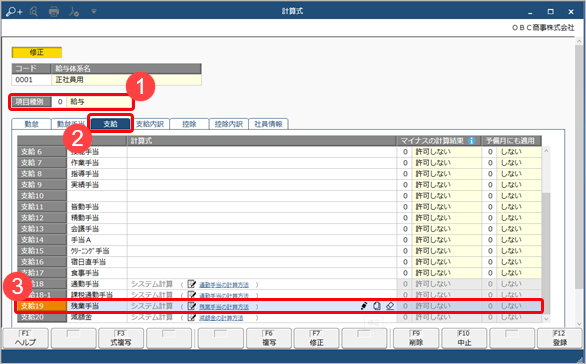Select the 支給 6 row header
Viewport: 586px width, 364px height.
[42, 152]
